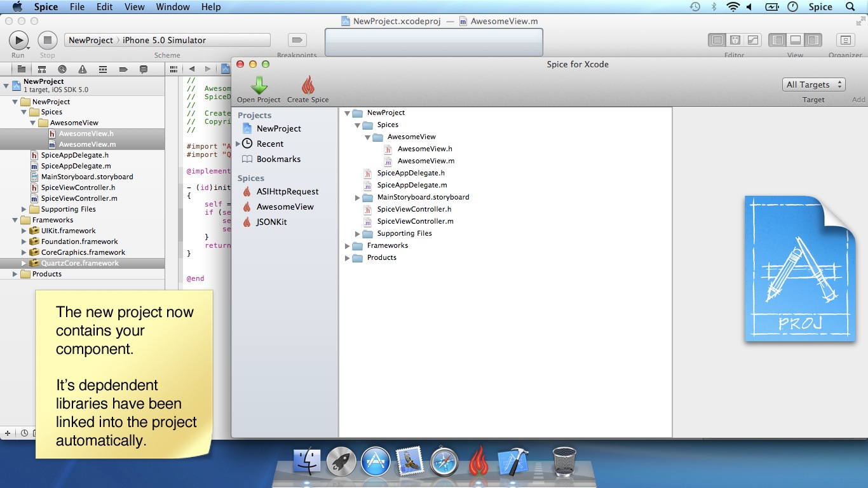The height and width of the screenshot is (488, 868).
Task: Open the Log navigator speech-bubble icon
Action: coord(144,69)
